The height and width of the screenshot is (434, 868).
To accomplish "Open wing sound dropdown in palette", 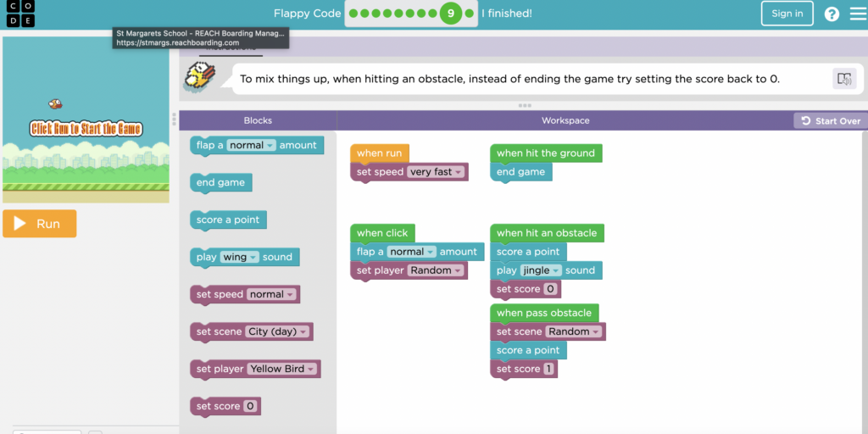I will coord(240,257).
